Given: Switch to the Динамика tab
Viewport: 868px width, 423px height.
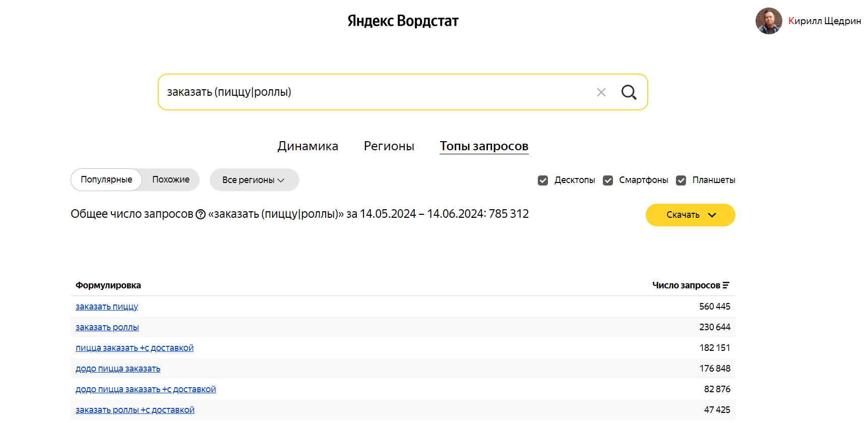Looking at the screenshot, I should click(x=307, y=146).
